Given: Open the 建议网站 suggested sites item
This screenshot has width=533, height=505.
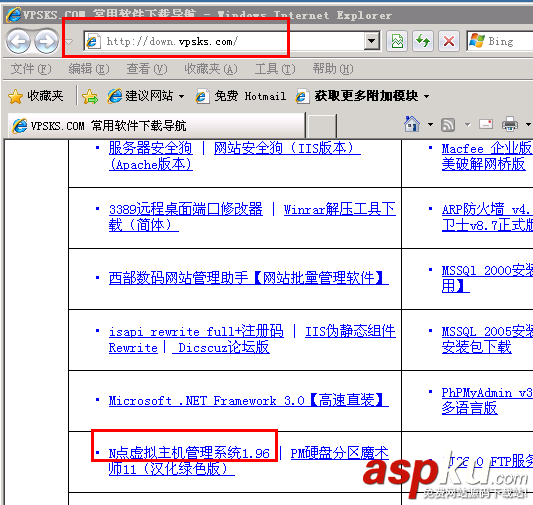Looking at the screenshot, I should tap(140, 96).
